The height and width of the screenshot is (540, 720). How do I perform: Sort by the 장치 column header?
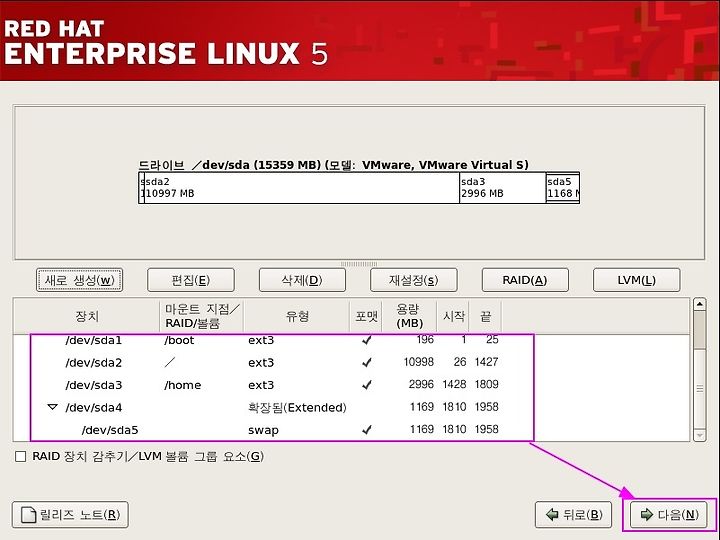(x=87, y=316)
